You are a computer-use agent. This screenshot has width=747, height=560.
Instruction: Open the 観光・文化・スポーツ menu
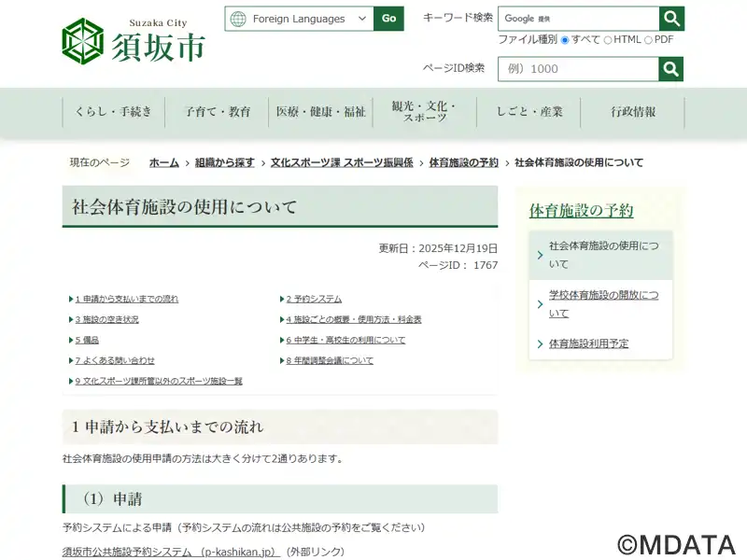pyautogui.click(x=424, y=112)
